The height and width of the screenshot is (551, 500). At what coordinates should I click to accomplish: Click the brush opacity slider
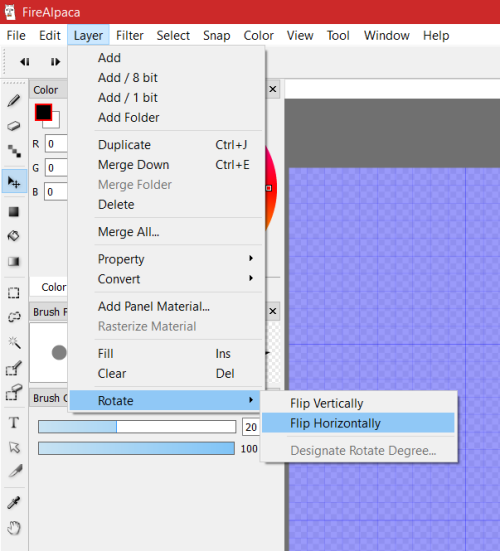136,448
